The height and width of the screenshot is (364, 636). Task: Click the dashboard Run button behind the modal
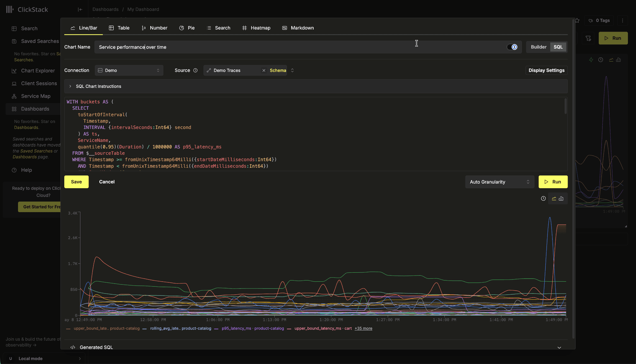click(613, 38)
